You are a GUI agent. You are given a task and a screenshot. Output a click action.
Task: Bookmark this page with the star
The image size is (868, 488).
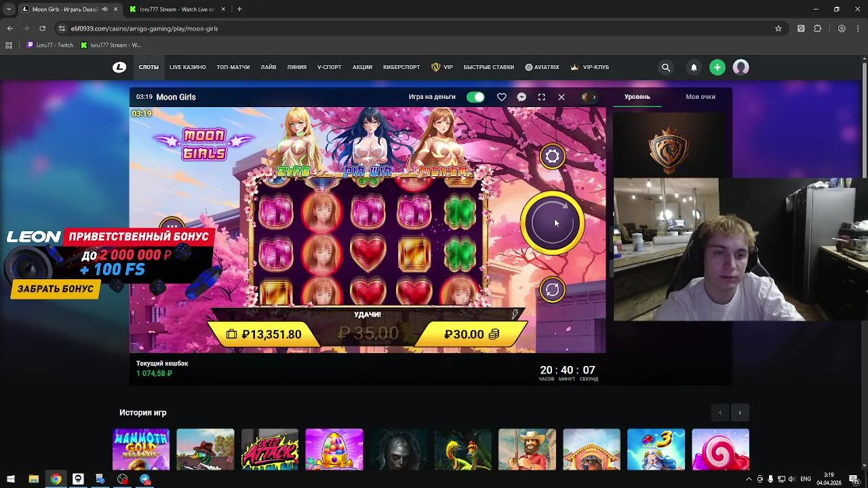pos(778,28)
